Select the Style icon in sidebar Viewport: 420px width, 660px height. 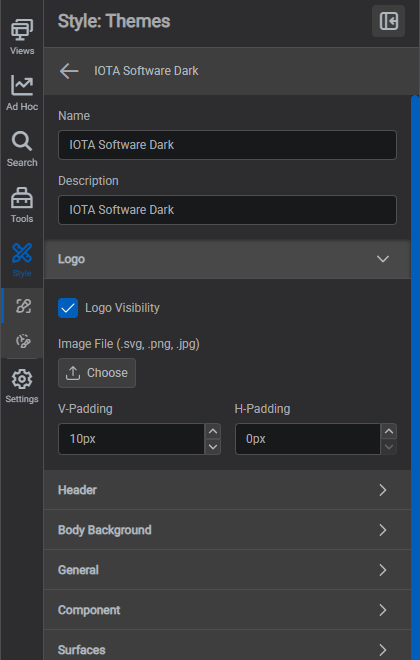pyautogui.click(x=22, y=253)
